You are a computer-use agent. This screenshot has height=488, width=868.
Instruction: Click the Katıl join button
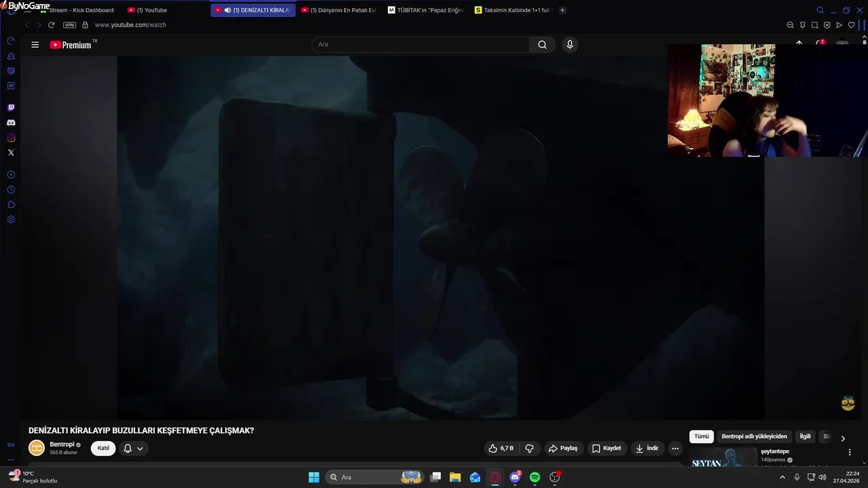point(103,448)
